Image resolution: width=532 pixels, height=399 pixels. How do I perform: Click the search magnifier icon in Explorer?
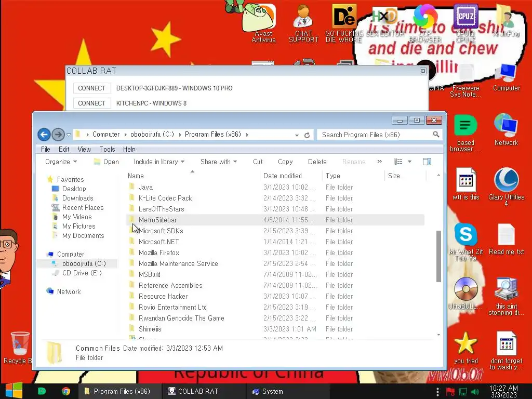[x=436, y=135]
